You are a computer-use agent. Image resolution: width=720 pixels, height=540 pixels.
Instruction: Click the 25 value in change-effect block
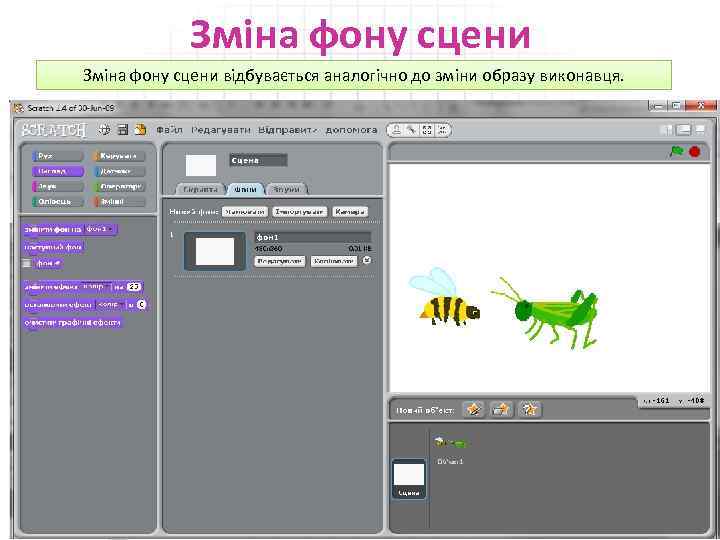coord(134,287)
